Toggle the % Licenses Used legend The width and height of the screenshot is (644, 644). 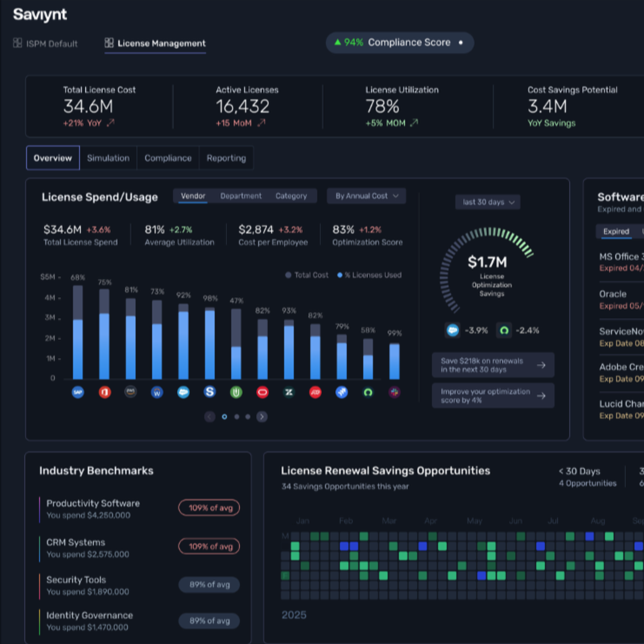click(369, 275)
